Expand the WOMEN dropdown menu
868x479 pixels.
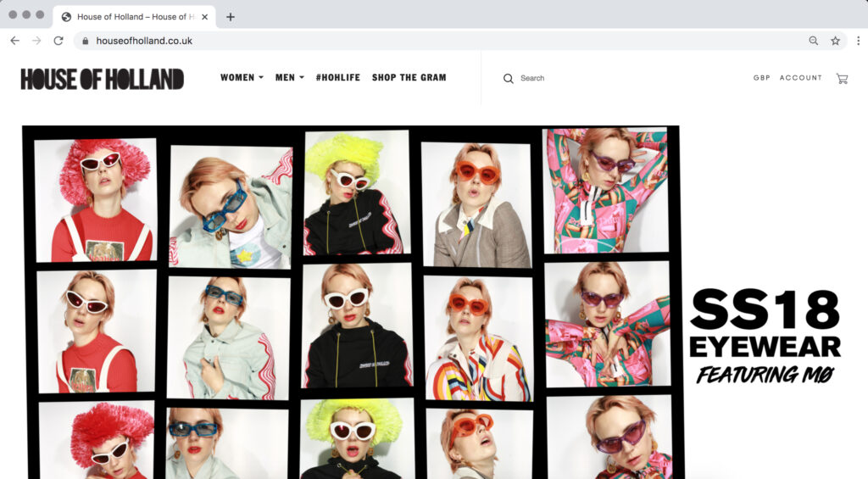pyautogui.click(x=242, y=78)
